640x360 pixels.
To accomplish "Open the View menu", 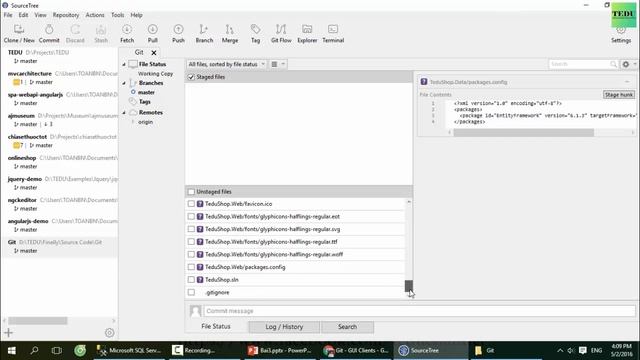I will (40, 15).
